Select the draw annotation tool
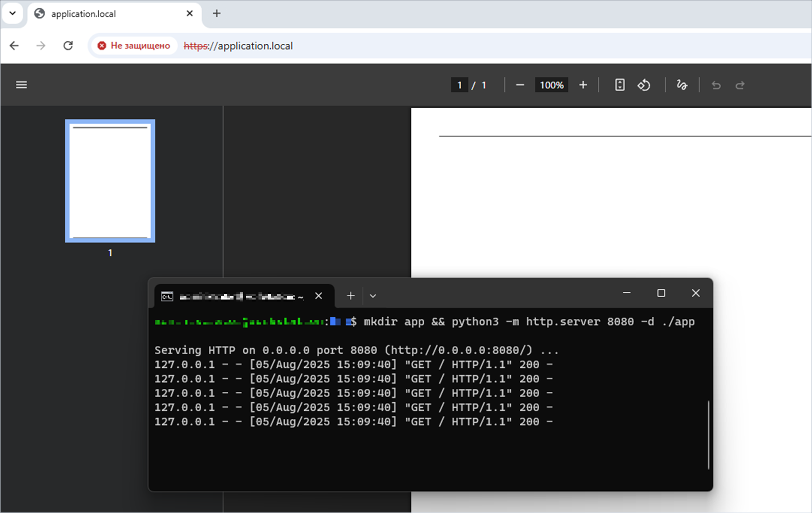The width and height of the screenshot is (812, 513). [x=682, y=85]
